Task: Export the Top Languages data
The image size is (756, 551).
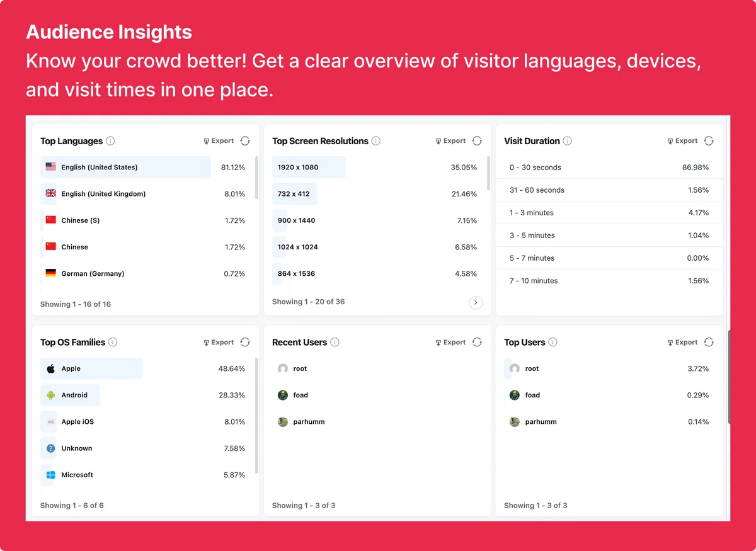Action: [x=219, y=141]
